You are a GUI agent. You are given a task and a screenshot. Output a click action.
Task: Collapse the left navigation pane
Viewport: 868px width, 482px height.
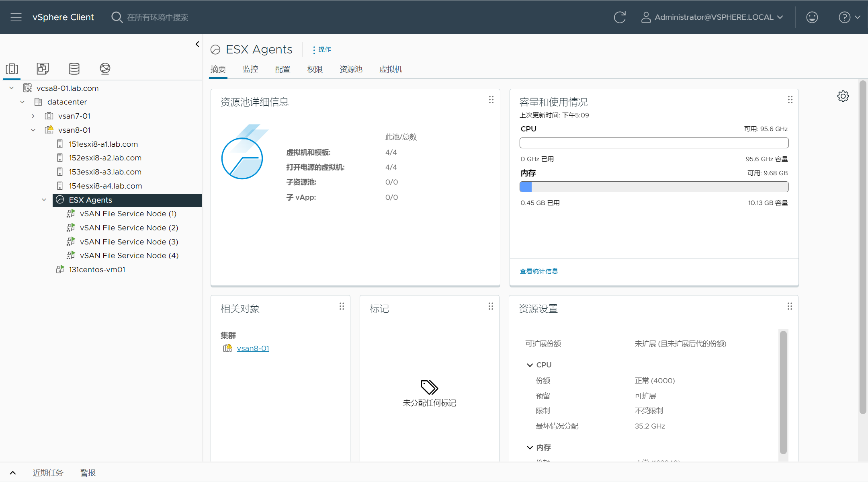coord(197,44)
